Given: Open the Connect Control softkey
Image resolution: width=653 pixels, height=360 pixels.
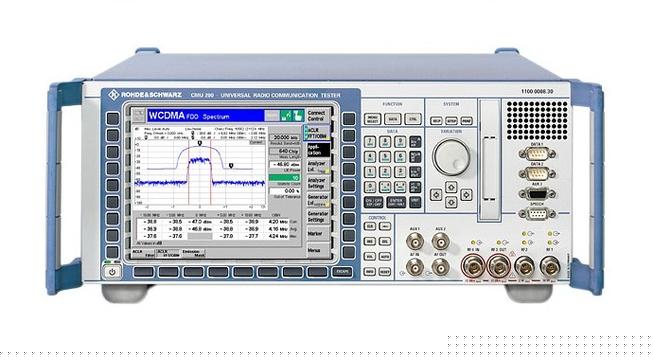Looking at the screenshot, I should point(317,116).
